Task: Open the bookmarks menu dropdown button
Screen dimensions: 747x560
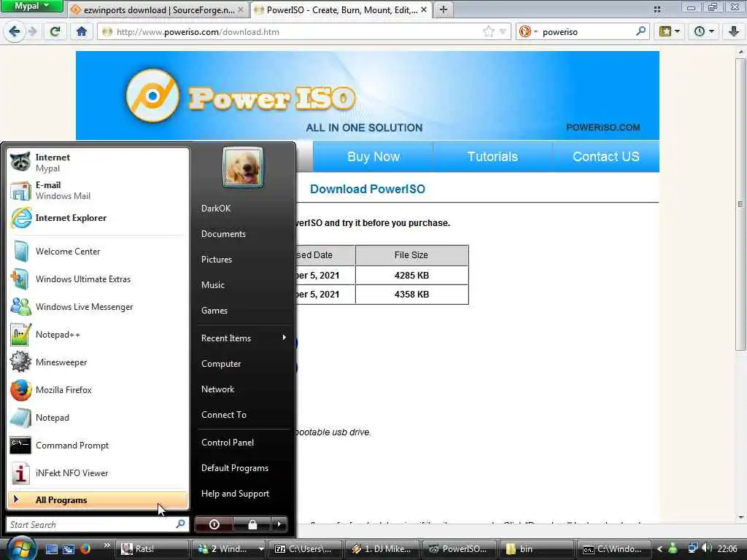Action: (670, 31)
